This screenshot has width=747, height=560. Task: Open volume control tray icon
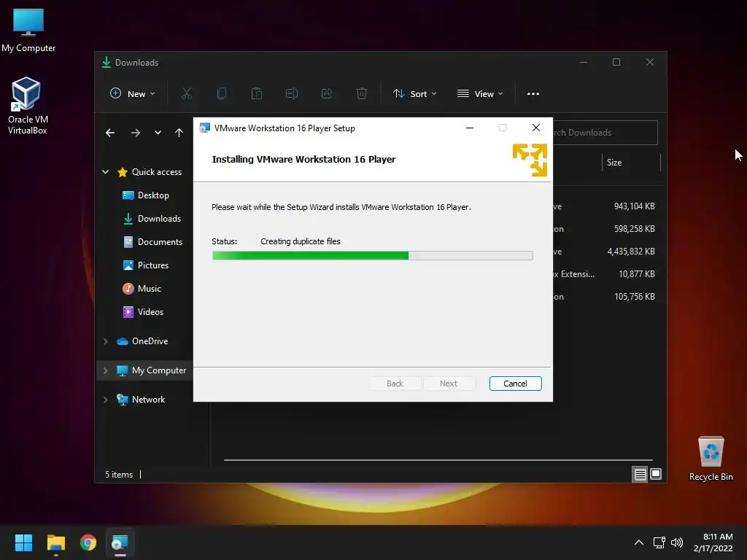(676, 542)
